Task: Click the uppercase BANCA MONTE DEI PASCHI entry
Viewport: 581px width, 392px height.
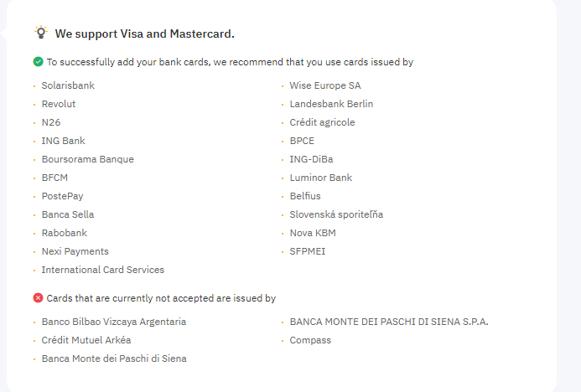Action: pyautogui.click(x=389, y=322)
